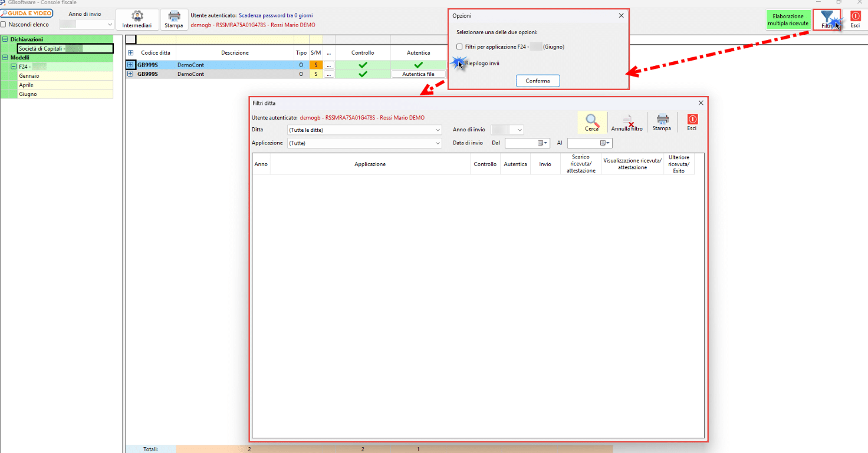Click Elaborazione multipla ricevute button
This screenshot has width=868, height=453.
coord(788,20)
